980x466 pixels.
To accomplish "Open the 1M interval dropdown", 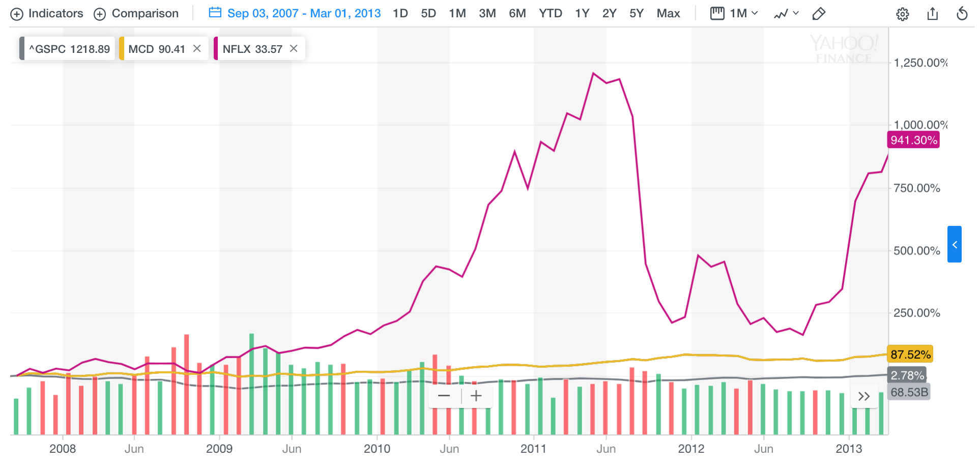I will (x=744, y=13).
